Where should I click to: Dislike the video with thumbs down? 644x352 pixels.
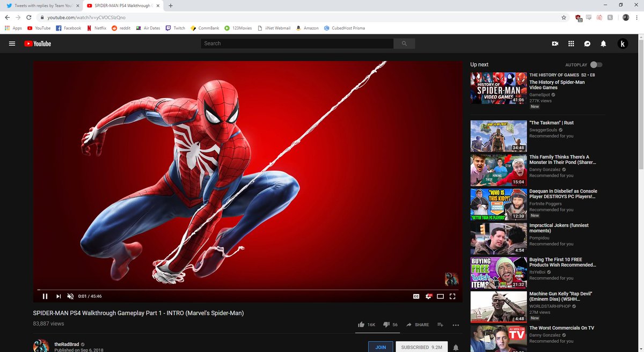[x=391, y=325]
